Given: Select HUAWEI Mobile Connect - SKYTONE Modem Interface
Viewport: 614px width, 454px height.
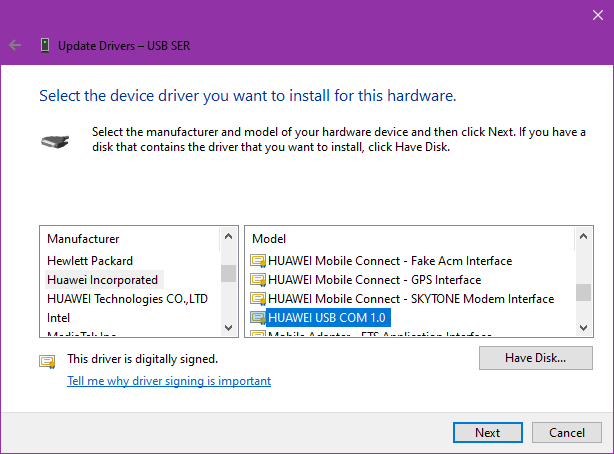Looking at the screenshot, I should tap(411, 299).
